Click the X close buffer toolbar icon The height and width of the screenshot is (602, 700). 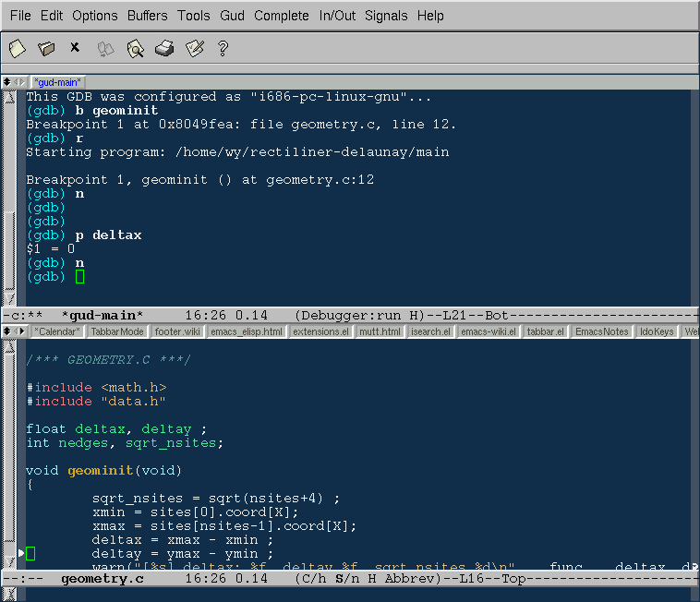(75, 47)
